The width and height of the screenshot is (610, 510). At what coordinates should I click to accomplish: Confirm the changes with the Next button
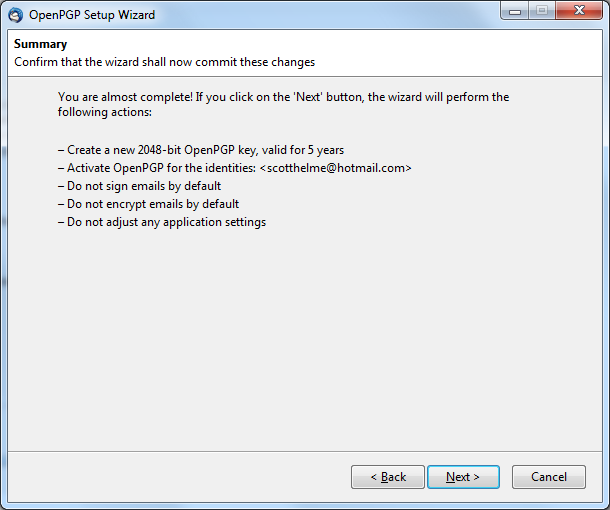click(x=463, y=477)
